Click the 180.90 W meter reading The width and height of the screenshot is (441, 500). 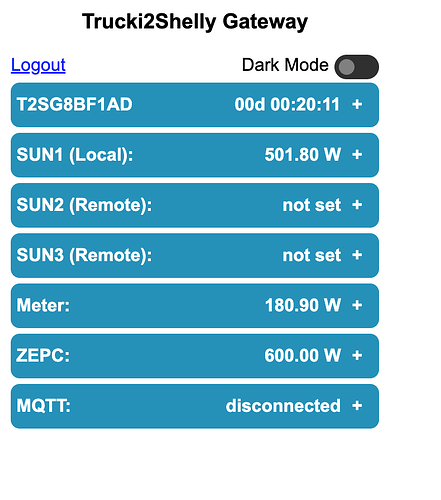coord(303,305)
